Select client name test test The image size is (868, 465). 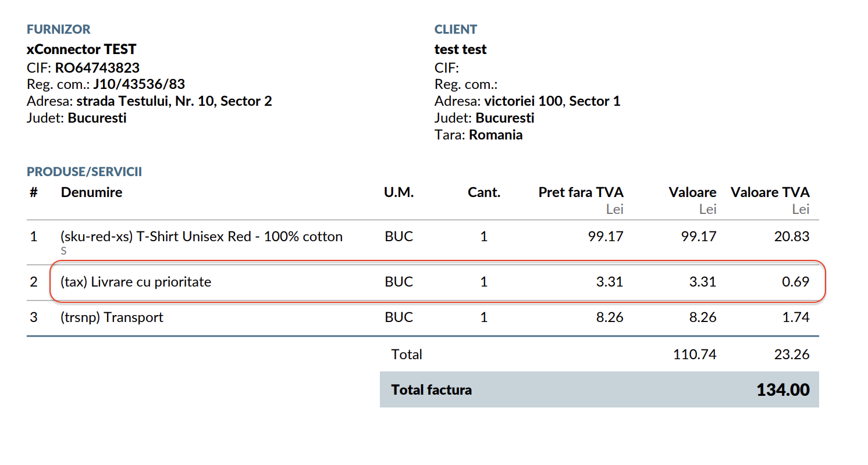coord(460,49)
